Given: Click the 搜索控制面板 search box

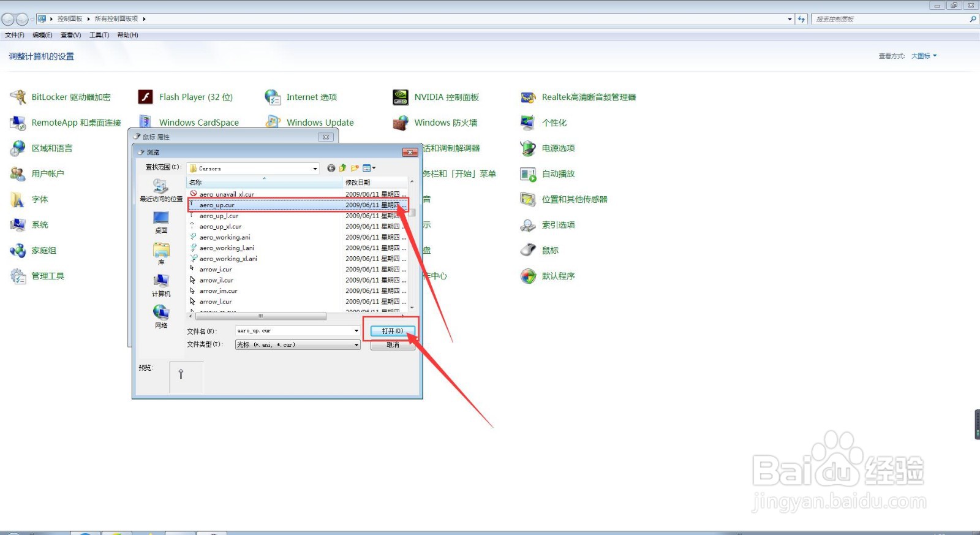Looking at the screenshot, I should tap(894, 19).
